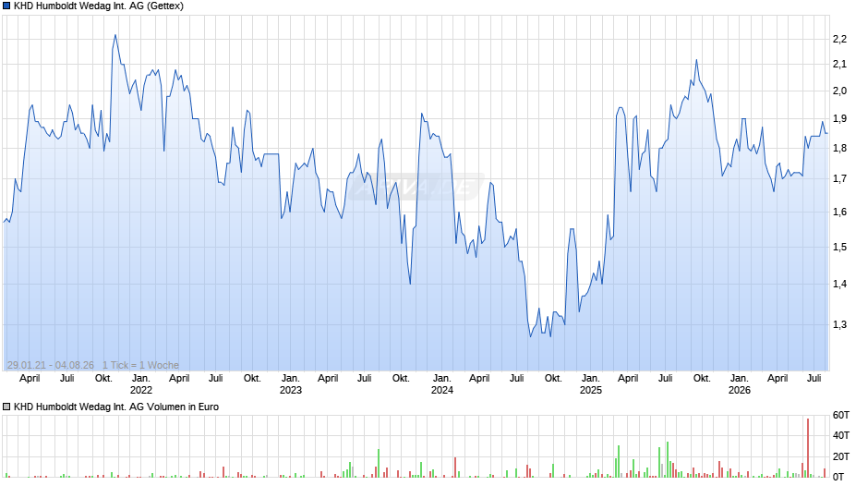Click the price axis value 2,0
Screen dimensions: 868x486
click(839, 91)
